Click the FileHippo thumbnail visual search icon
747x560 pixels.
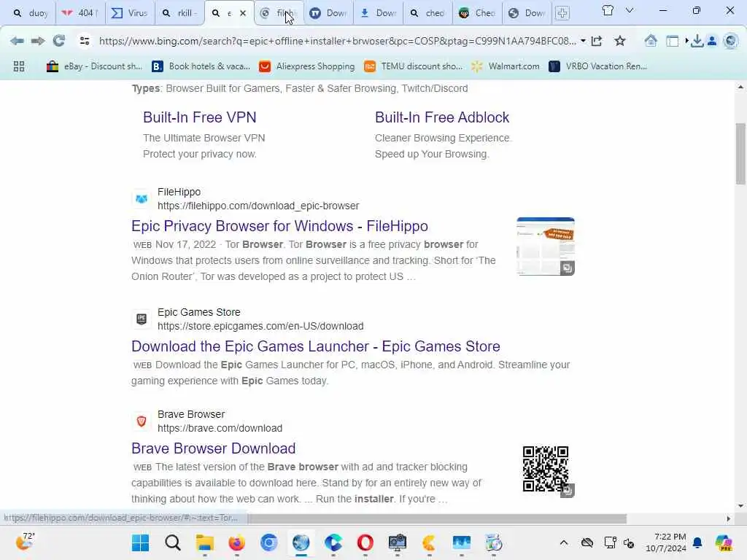click(567, 268)
